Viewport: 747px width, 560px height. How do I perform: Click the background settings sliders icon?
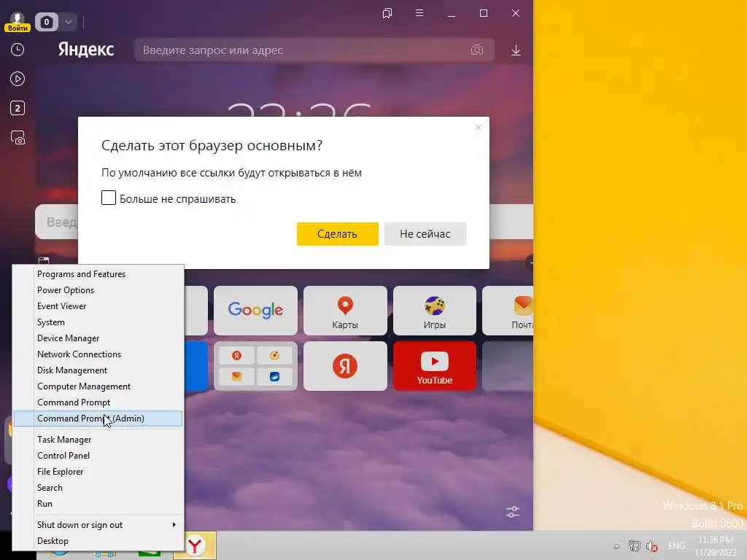pyautogui.click(x=513, y=512)
